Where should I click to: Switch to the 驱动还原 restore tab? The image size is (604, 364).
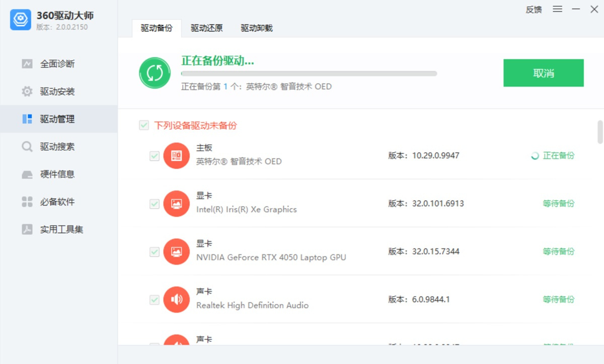coord(206,28)
